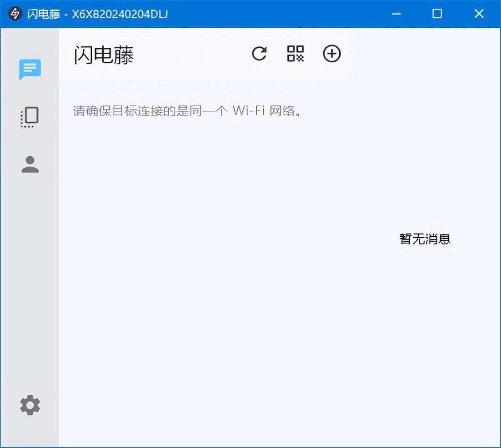Open the devices panel icon in sidebar
Image resolution: width=501 pixels, height=448 pixels.
click(x=30, y=117)
